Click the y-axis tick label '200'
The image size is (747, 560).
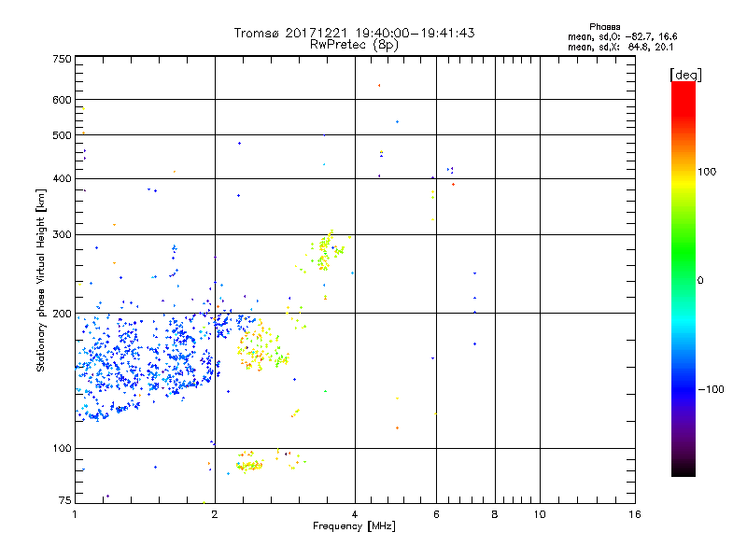tap(62, 314)
